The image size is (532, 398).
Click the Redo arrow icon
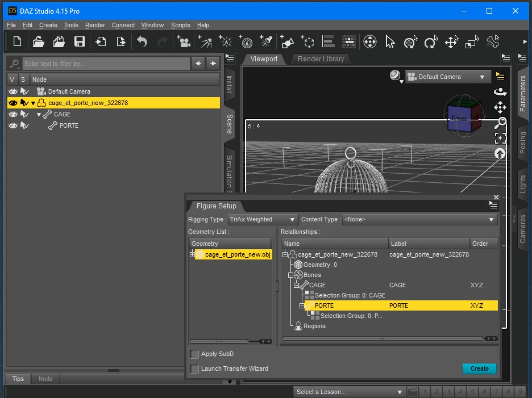pyautogui.click(x=163, y=41)
